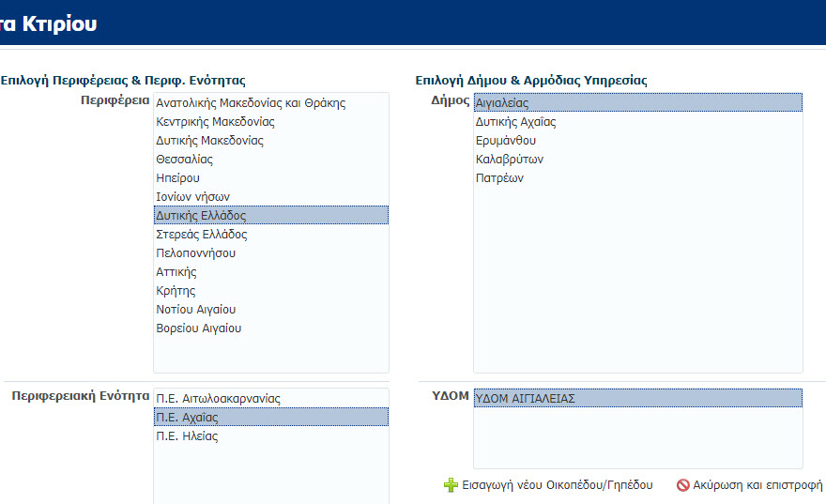The image size is (826, 504).
Task: Select Ανατολικής Μακεδονίας και Θράκης region
Action: tap(271, 102)
